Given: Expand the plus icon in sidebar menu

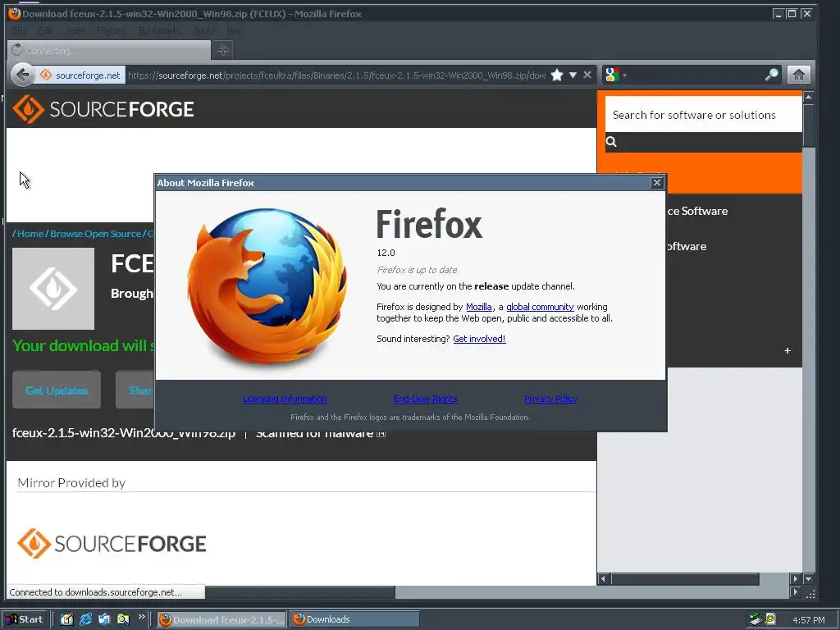Looking at the screenshot, I should pyautogui.click(x=787, y=350).
